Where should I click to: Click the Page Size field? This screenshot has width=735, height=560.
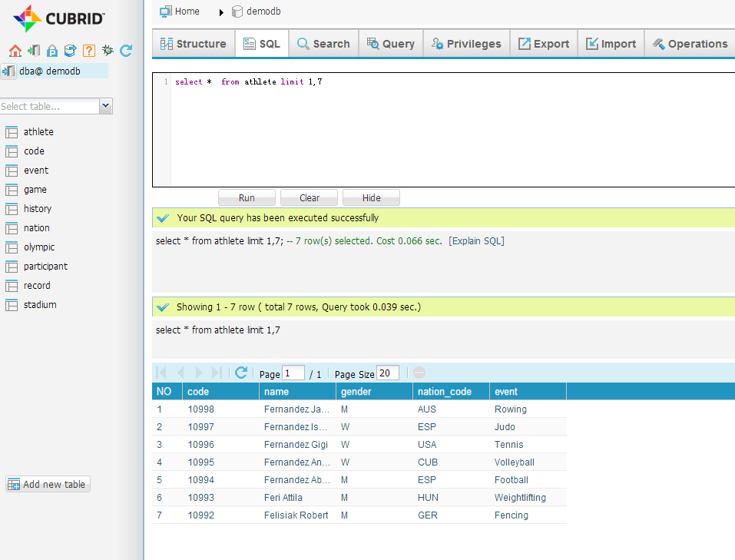point(388,373)
